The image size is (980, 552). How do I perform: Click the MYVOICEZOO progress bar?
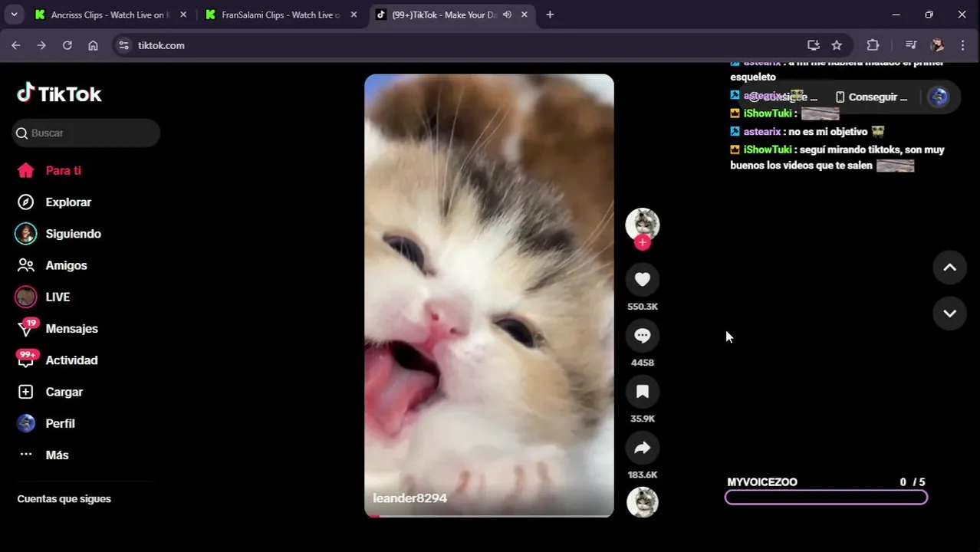pyautogui.click(x=826, y=498)
